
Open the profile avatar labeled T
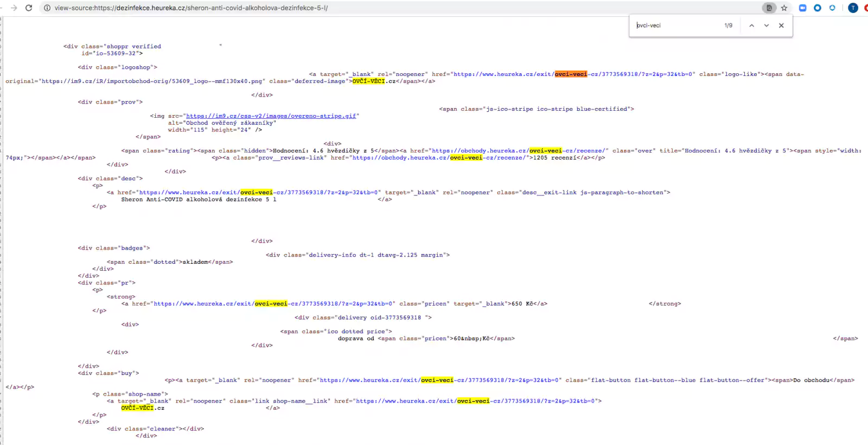[853, 8]
